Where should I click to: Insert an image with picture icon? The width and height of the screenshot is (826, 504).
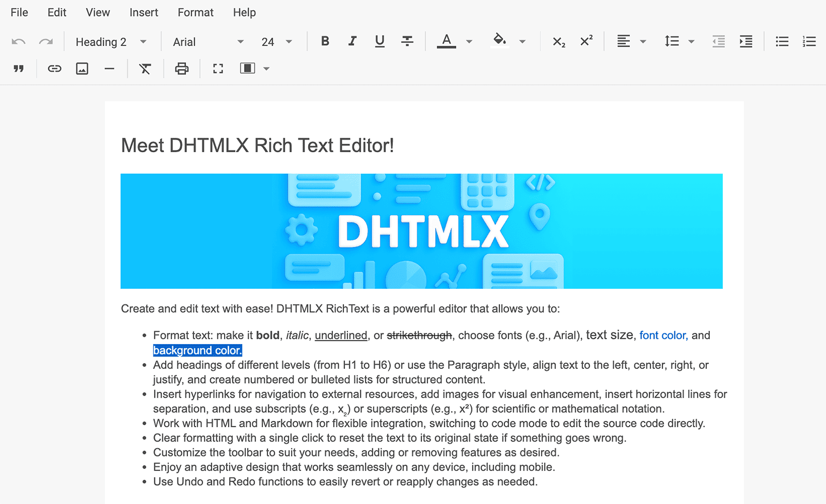[x=82, y=69]
